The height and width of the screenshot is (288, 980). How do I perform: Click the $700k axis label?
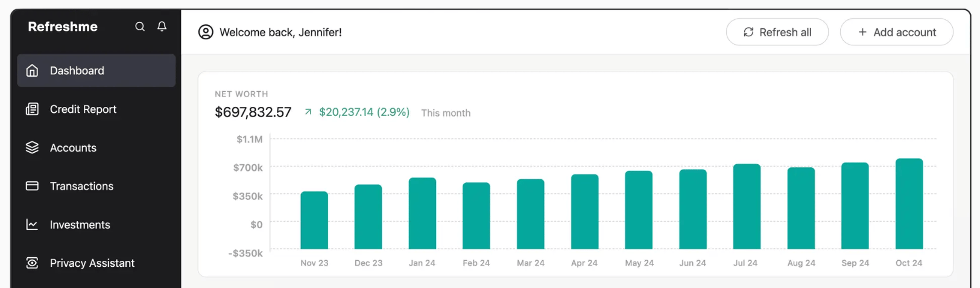[x=248, y=168]
